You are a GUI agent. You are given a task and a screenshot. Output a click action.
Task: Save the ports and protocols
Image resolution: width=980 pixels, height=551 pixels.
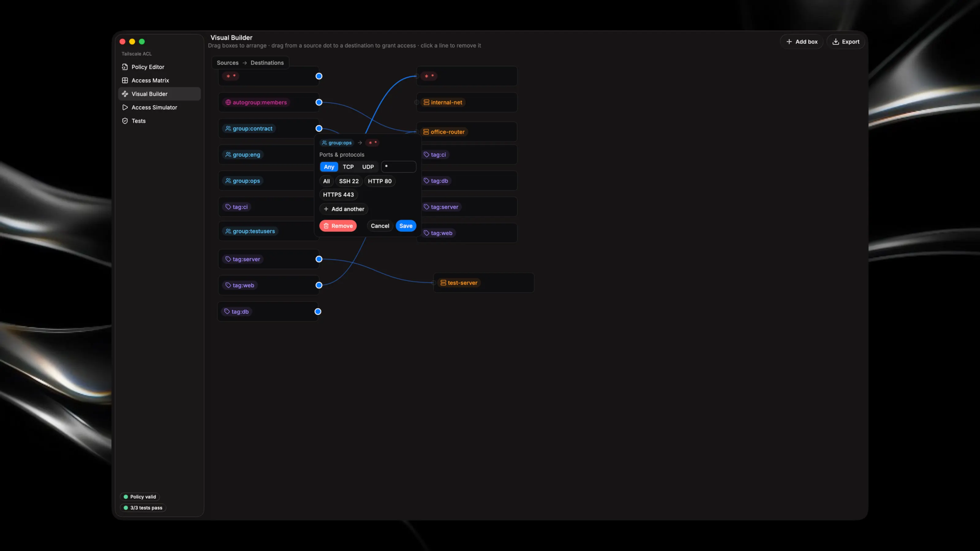[406, 226]
